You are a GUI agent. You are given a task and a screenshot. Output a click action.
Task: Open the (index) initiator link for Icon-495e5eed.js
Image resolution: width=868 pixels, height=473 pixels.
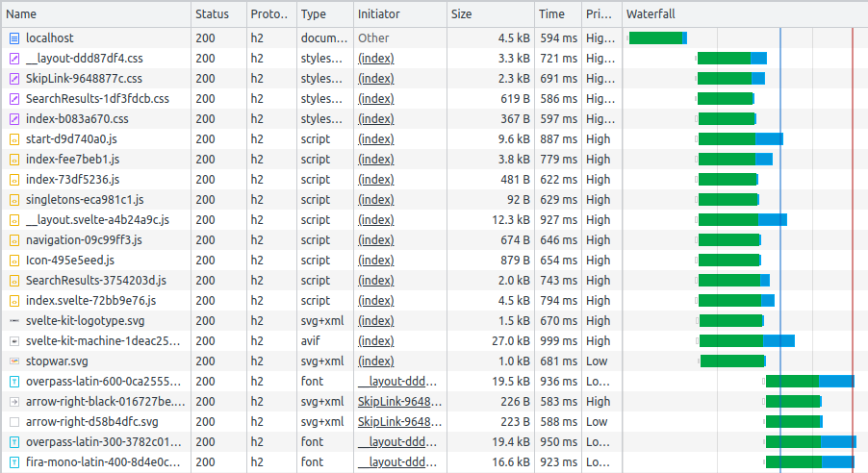pos(376,260)
